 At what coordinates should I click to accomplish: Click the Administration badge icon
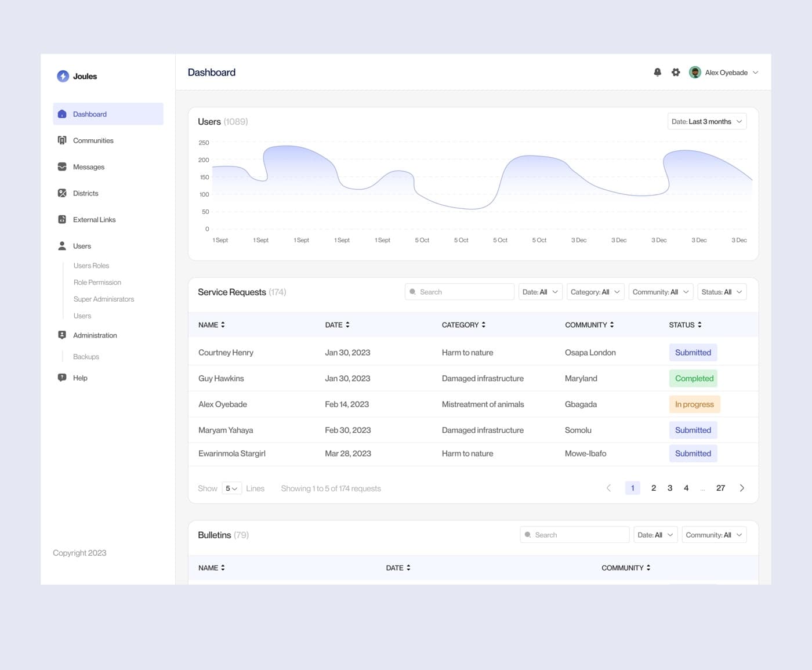pyautogui.click(x=62, y=335)
